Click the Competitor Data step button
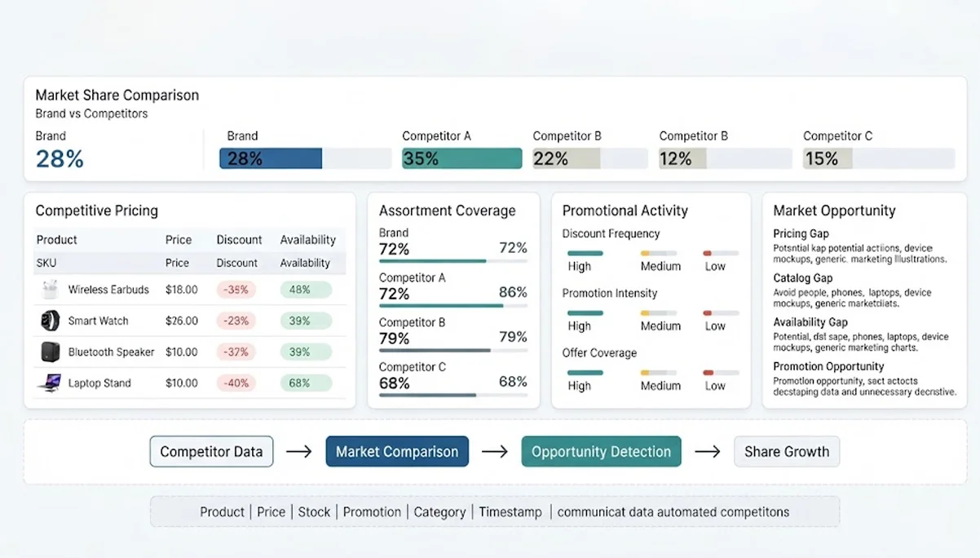Image resolution: width=980 pixels, height=558 pixels. pos(211,451)
